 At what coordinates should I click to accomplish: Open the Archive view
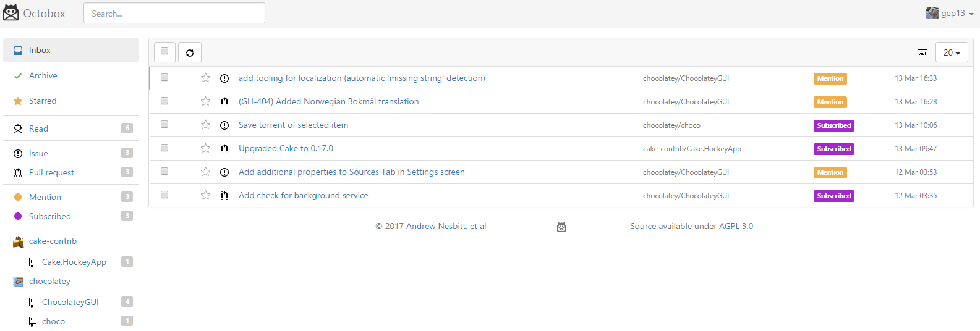click(71, 75)
